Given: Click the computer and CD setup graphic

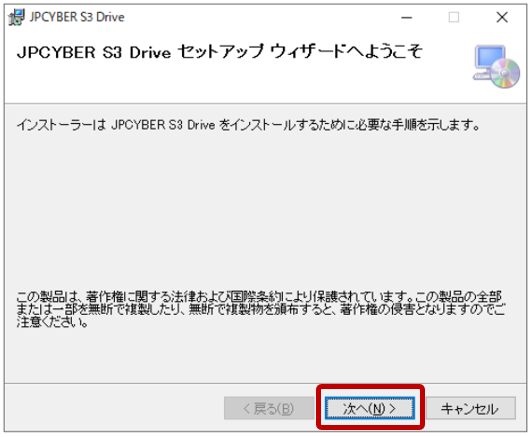Looking at the screenshot, I should click(x=496, y=67).
